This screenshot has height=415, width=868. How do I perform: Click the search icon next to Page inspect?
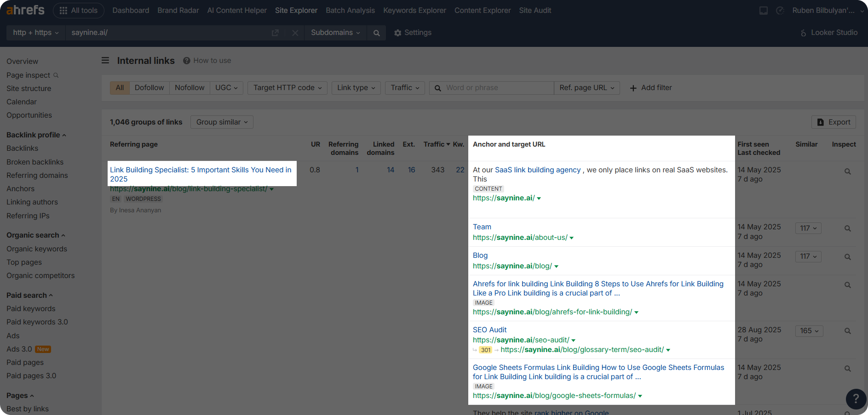click(56, 75)
